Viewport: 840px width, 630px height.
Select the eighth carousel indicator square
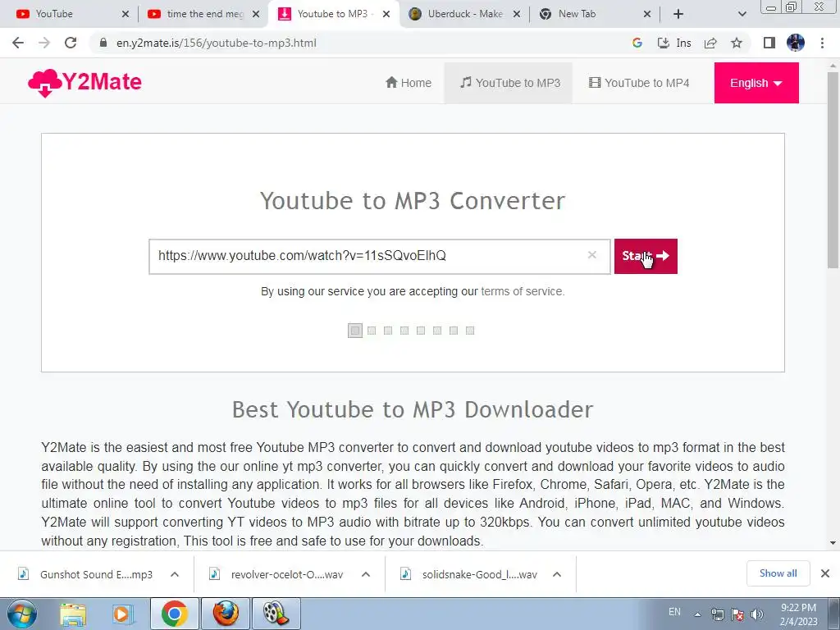point(470,331)
